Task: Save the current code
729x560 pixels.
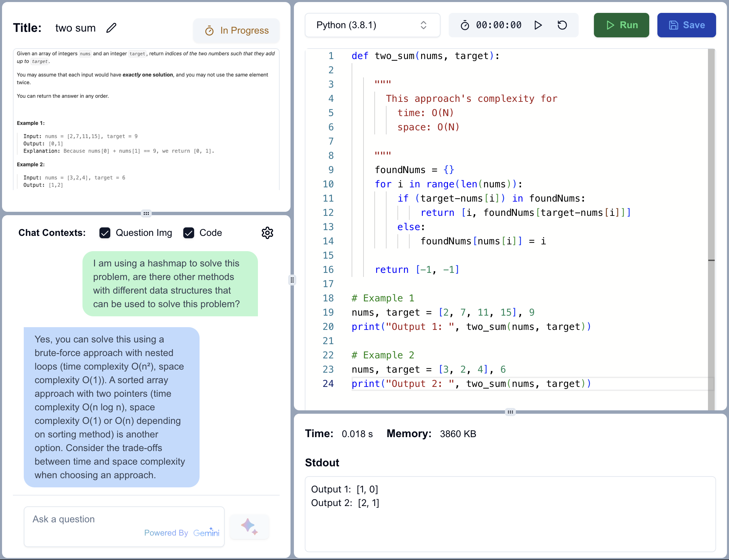Action: point(686,25)
